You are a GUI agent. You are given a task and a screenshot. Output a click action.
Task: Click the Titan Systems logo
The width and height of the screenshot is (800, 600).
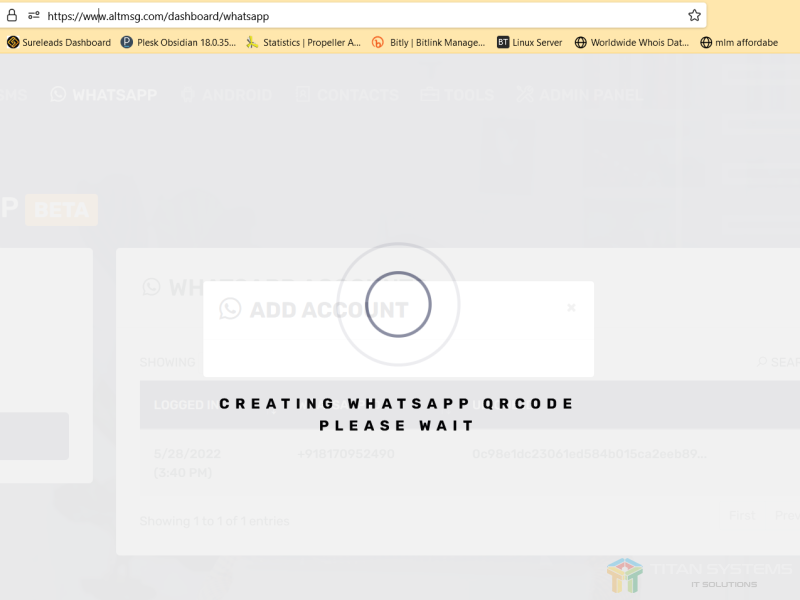tap(690, 575)
